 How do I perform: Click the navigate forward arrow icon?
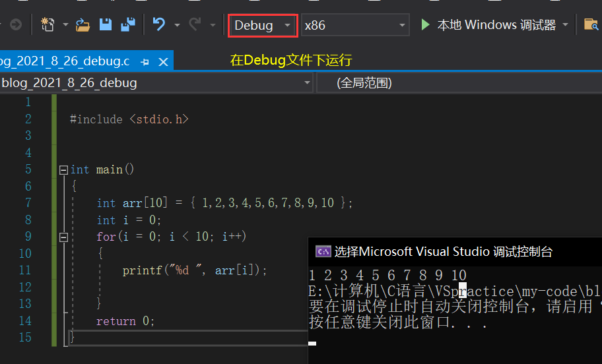point(16,25)
